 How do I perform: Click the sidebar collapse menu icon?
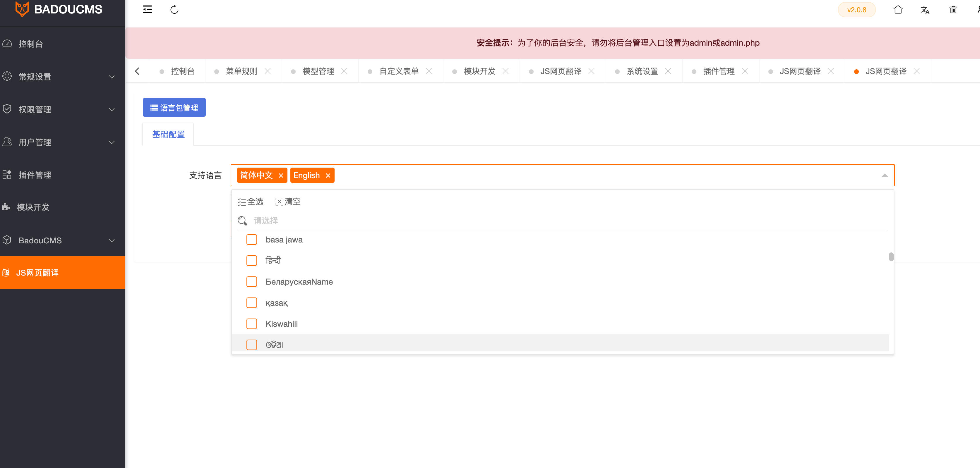[147, 9]
